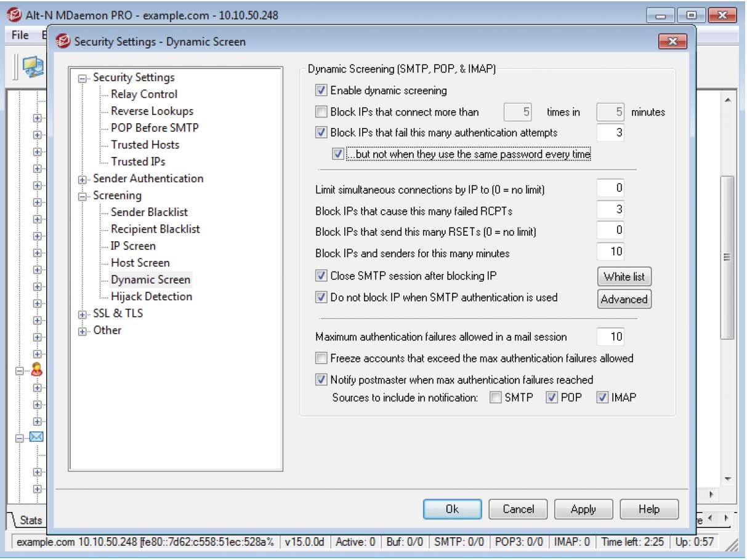Image resolution: width=747 pixels, height=560 pixels.
Task: Toggle Block IPs that fail authentication attempts
Action: click(321, 132)
